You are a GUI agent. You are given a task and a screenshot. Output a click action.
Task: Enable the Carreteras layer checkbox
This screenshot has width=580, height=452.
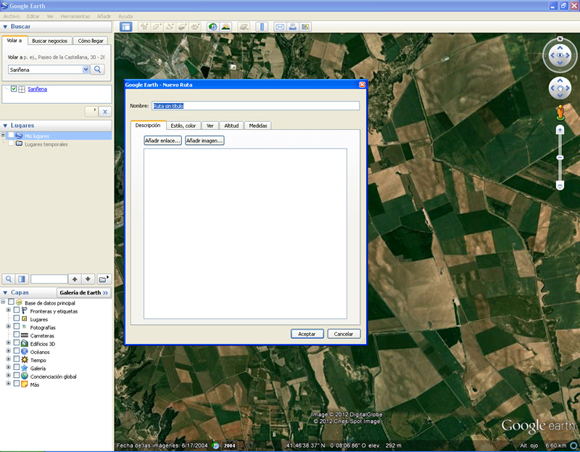16,335
